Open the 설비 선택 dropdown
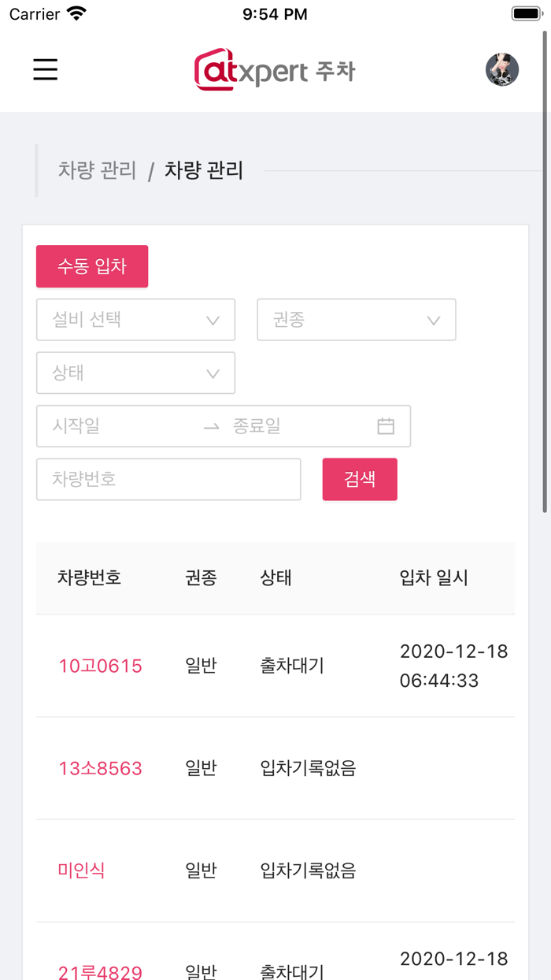The height and width of the screenshot is (980, 551). pos(135,320)
